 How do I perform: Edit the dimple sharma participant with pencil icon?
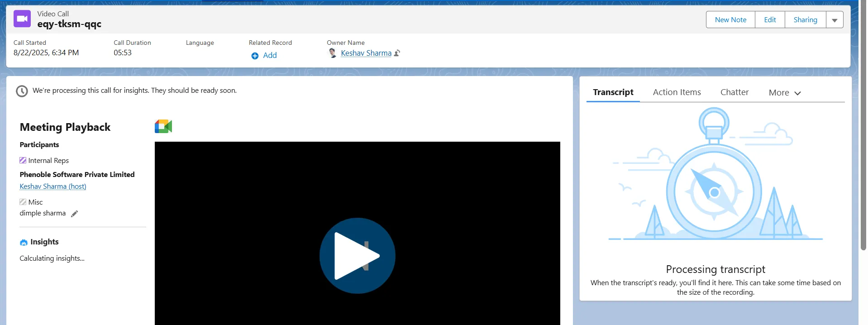pos(75,214)
